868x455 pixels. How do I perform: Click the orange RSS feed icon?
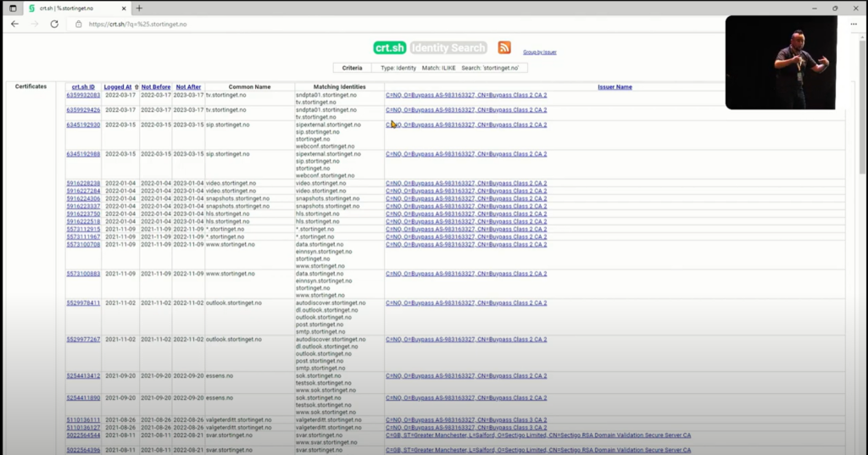504,47
